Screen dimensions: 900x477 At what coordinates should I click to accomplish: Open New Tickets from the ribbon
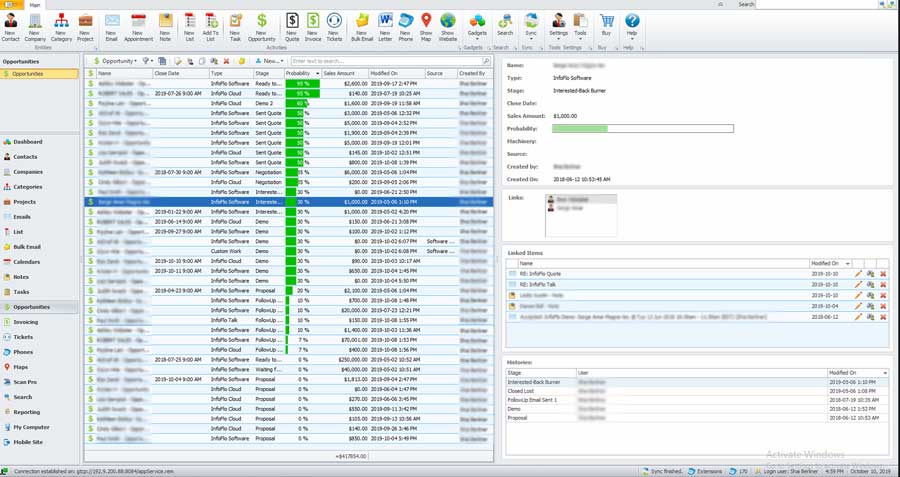click(334, 27)
